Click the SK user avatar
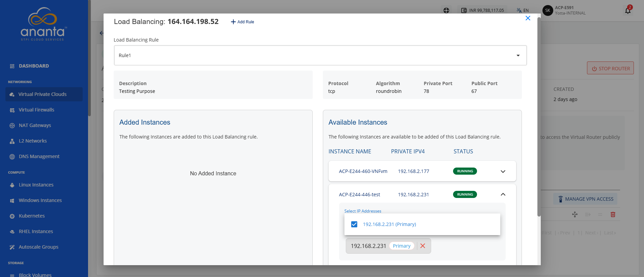The height and width of the screenshot is (277, 644). [x=548, y=10]
